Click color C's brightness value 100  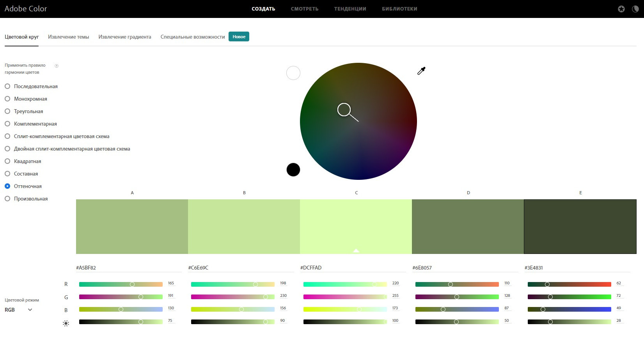395,321
